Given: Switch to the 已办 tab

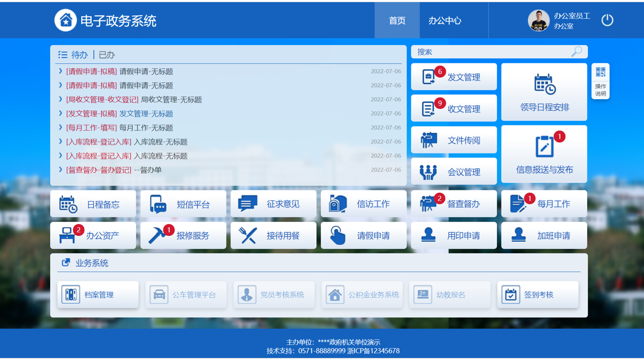Looking at the screenshot, I should (107, 55).
